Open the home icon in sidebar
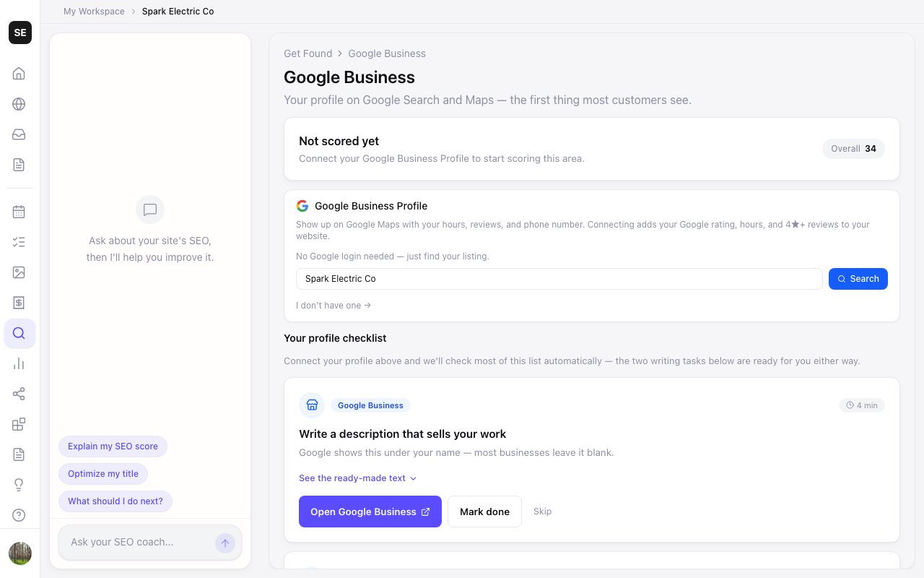This screenshot has height=578, width=924. (19, 74)
